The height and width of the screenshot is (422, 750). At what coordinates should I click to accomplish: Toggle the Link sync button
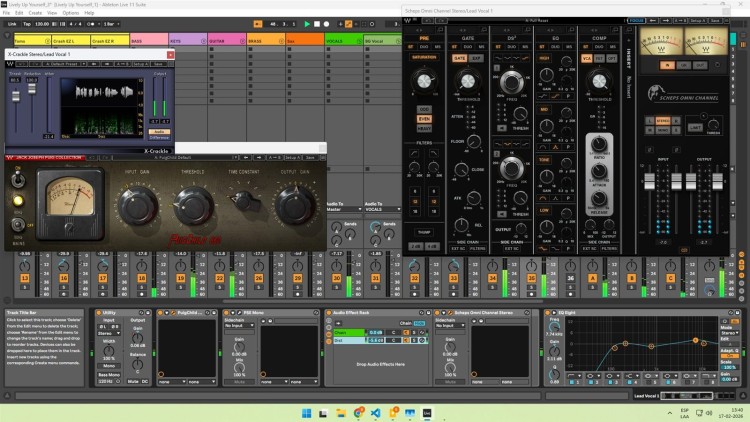[12, 24]
